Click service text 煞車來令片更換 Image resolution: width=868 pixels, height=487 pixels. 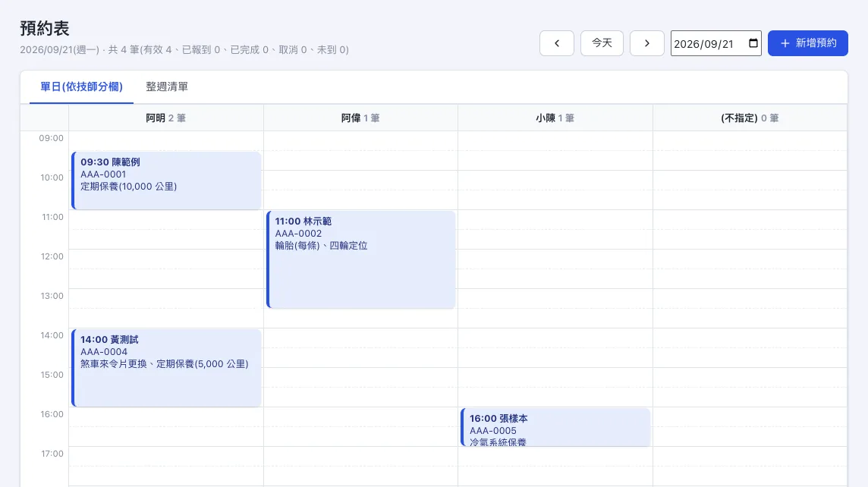[x=114, y=364]
